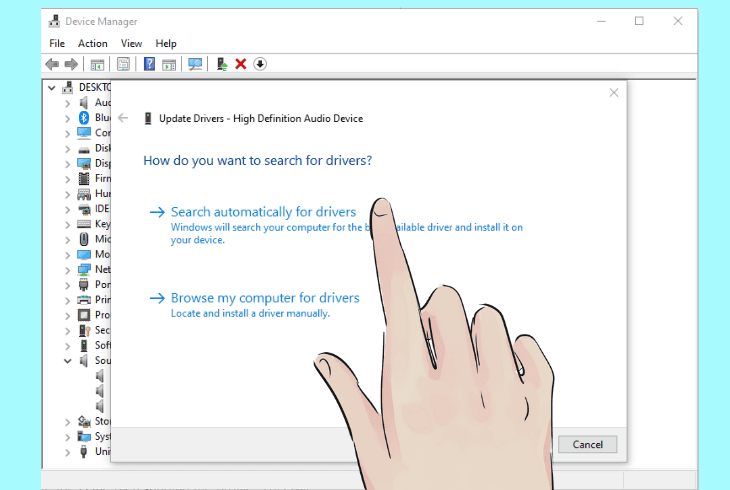Screen dimensions: 730x490
Task: Open the View menu
Action: (x=131, y=43)
